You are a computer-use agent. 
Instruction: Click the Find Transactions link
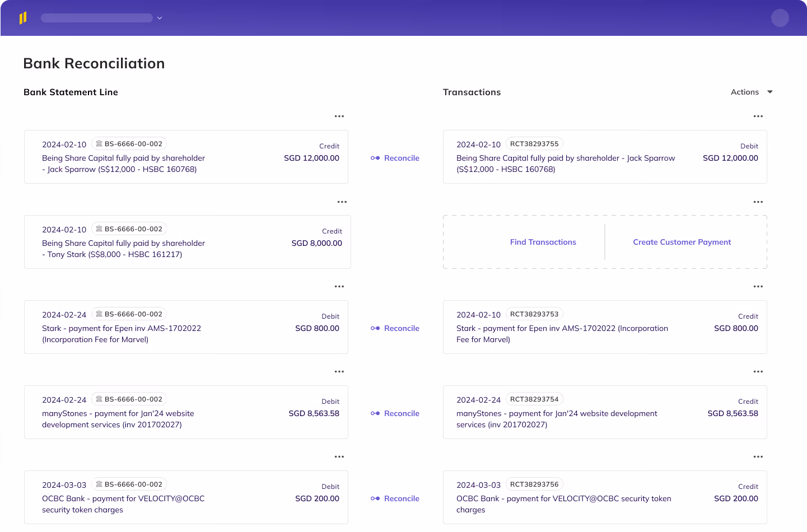coord(543,242)
